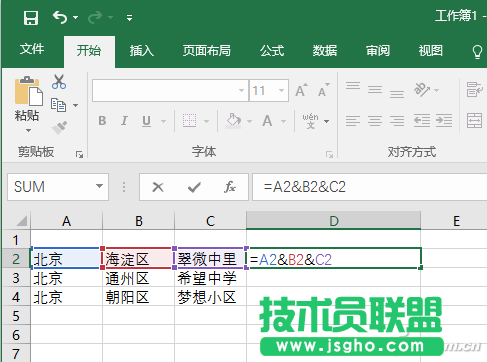Click the Align Right icon

point(397,121)
